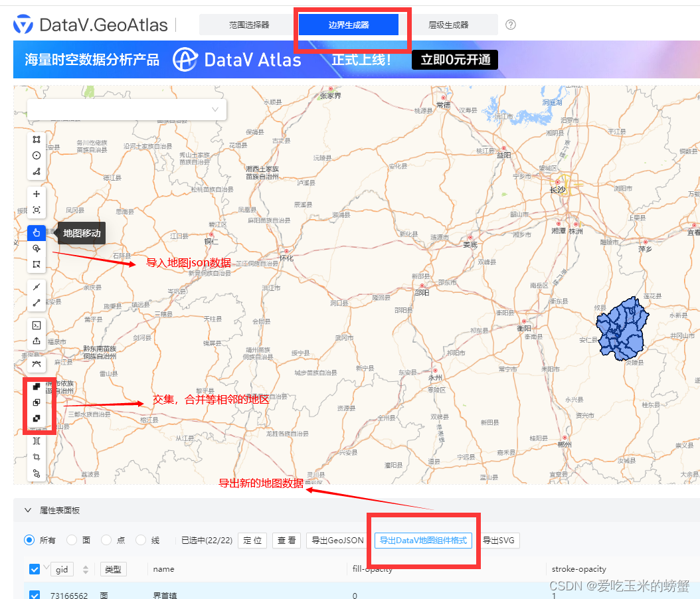This screenshot has height=599, width=700.
Task: Select the box selection tool
Action: (x=37, y=264)
